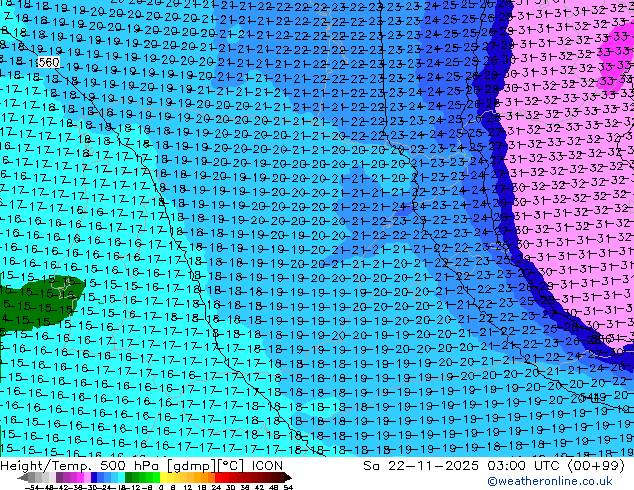Pick the bright red swatch in legend
Image resolution: width=634 pixels, height=490 pixels.
[218, 477]
